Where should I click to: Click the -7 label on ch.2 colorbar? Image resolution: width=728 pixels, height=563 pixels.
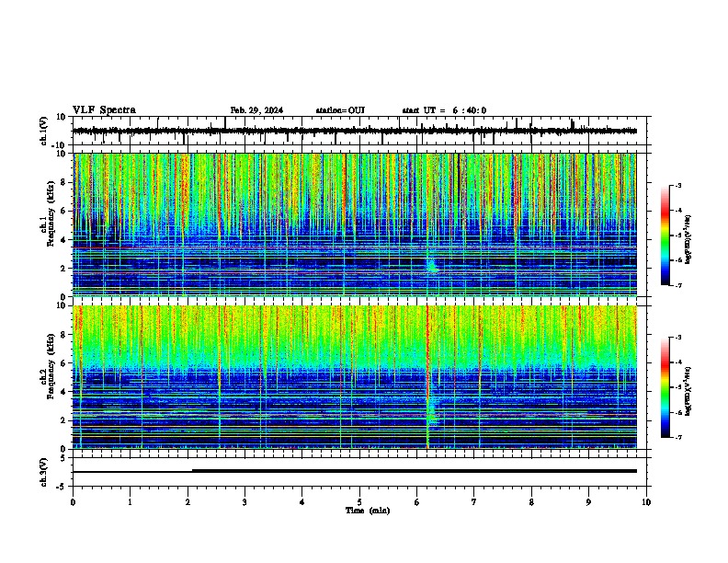(x=678, y=437)
